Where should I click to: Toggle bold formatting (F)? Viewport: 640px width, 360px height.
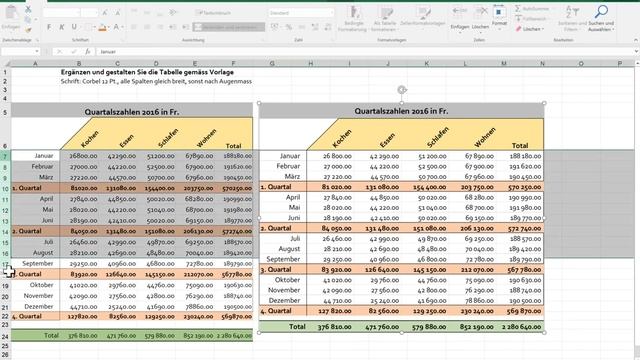pyautogui.click(x=49, y=27)
